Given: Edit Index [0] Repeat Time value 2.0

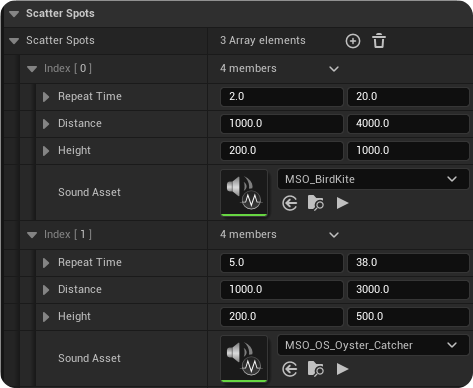Looking at the screenshot, I should pyautogui.click(x=282, y=97).
